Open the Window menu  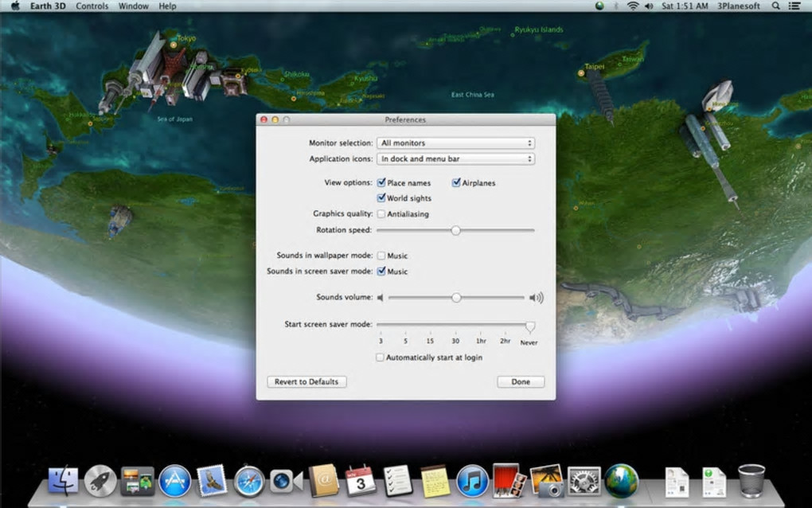tap(133, 6)
